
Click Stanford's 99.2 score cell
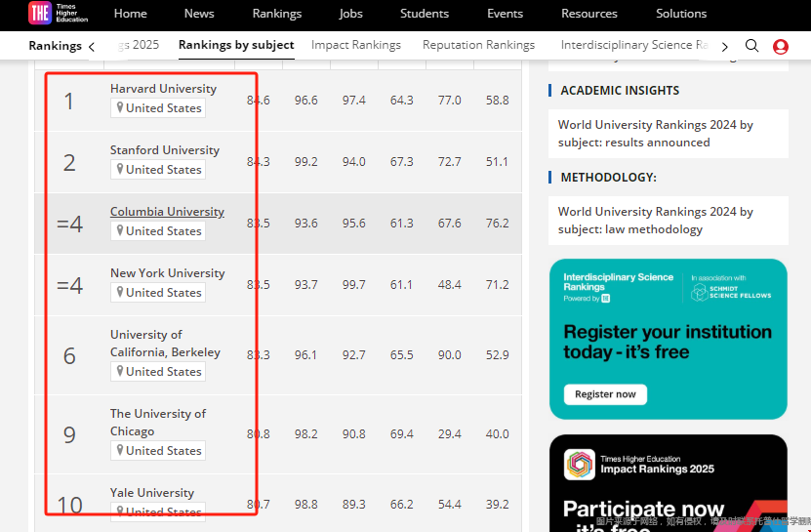(306, 161)
